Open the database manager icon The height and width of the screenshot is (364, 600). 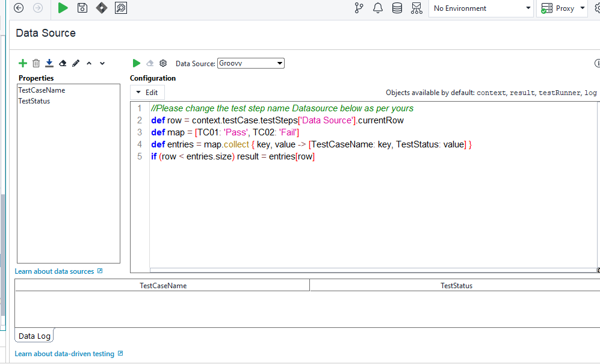click(397, 8)
